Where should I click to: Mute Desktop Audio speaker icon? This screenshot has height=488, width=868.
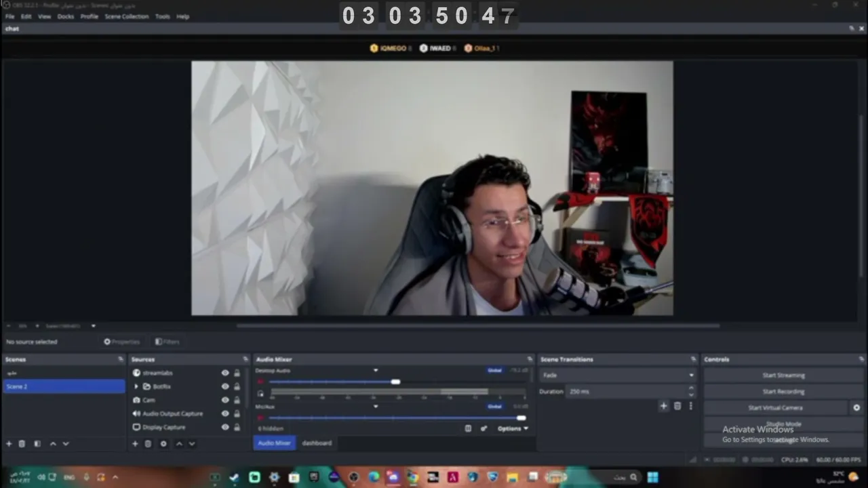pyautogui.click(x=260, y=382)
